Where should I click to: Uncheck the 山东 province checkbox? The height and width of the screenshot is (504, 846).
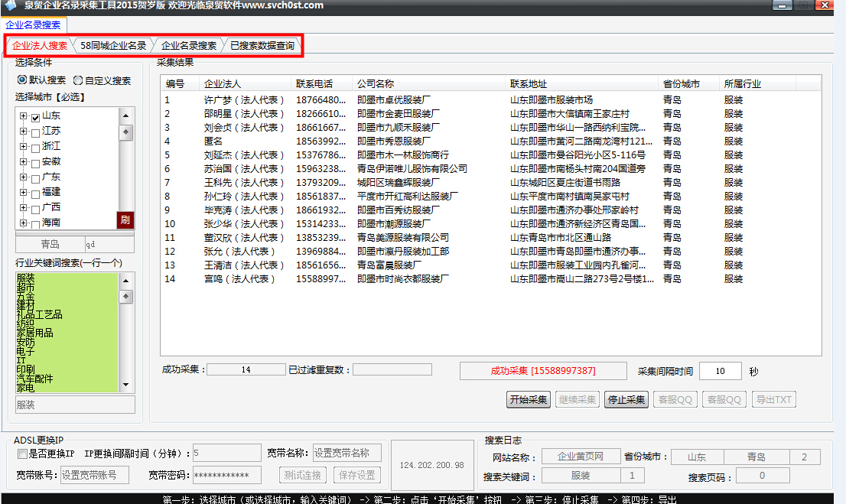(x=36, y=117)
